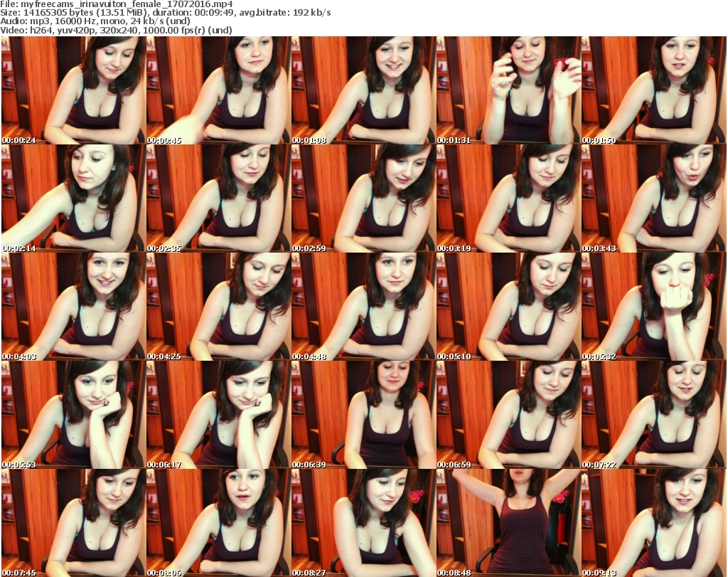Open the frame timestamped 00:06:59

point(508,415)
